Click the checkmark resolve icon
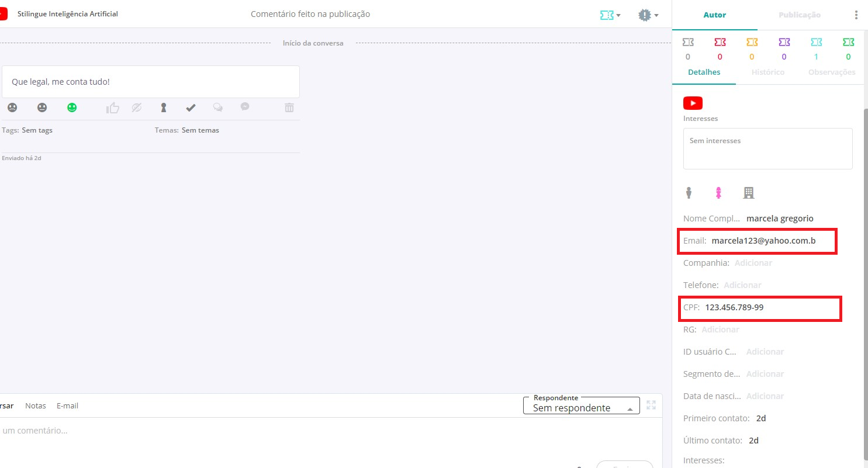 click(x=190, y=108)
